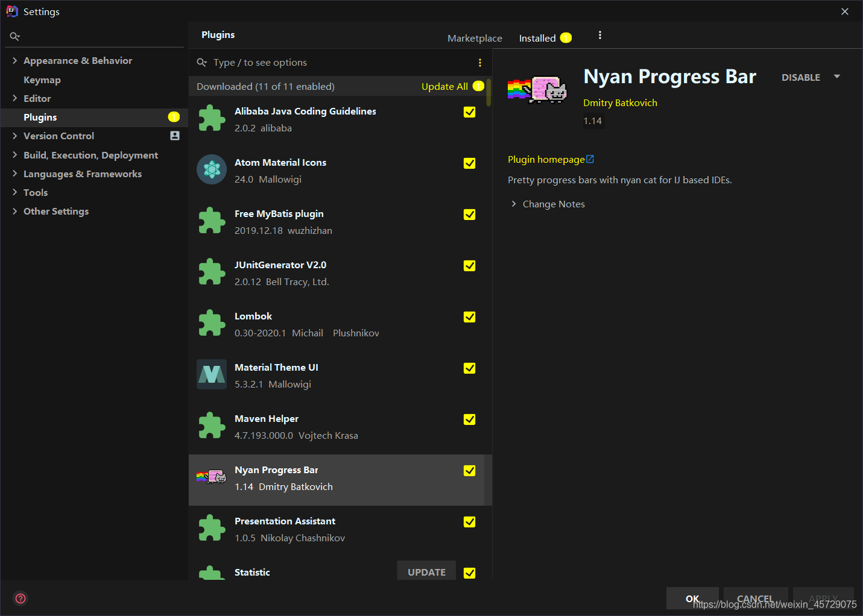Expand Version Control settings

pos(14,136)
